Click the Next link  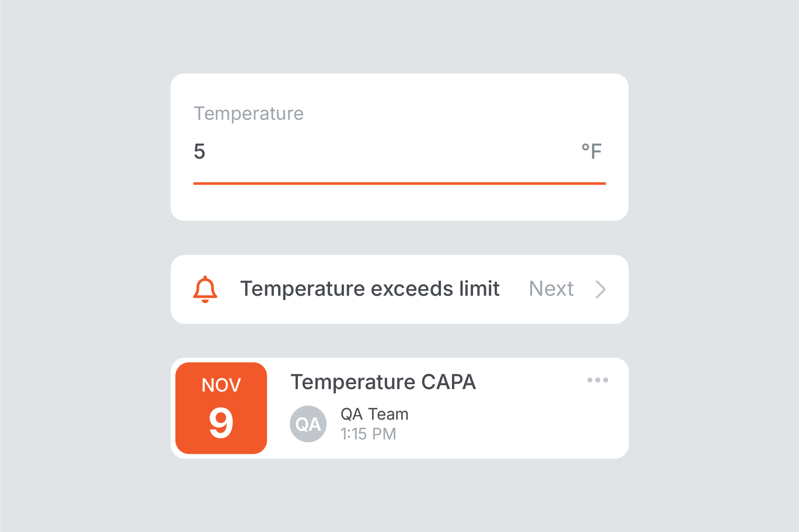pyautogui.click(x=551, y=288)
